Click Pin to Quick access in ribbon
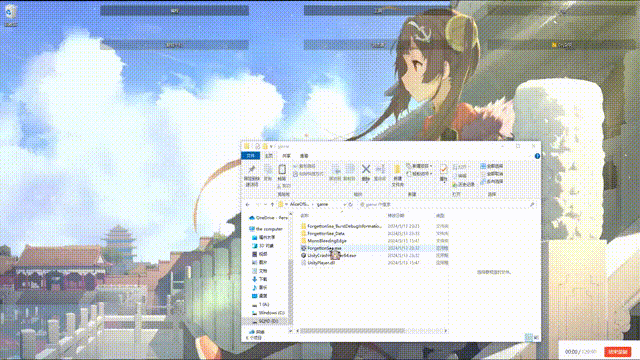The width and height of the screenshot is (640, 360). pyautogui.click(x=252, y=176)
